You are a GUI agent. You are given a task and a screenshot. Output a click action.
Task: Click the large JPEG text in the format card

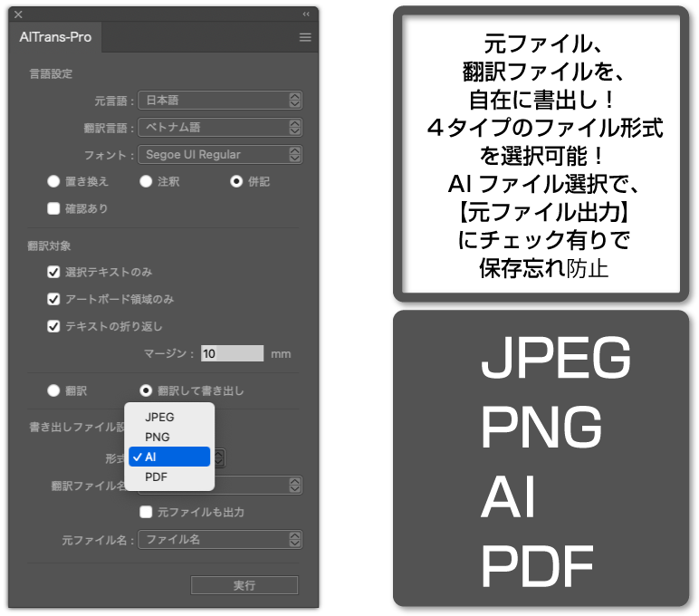click(556, 358)
